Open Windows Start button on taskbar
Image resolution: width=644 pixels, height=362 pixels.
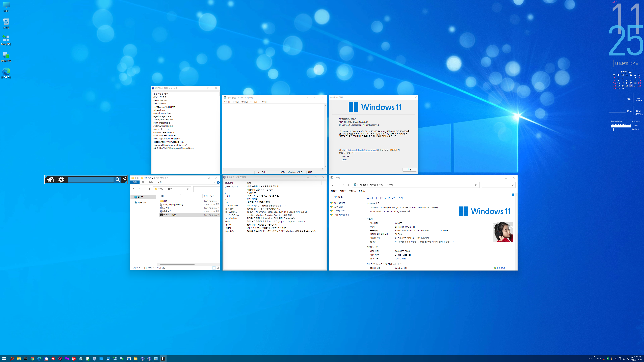click(4, 358)
